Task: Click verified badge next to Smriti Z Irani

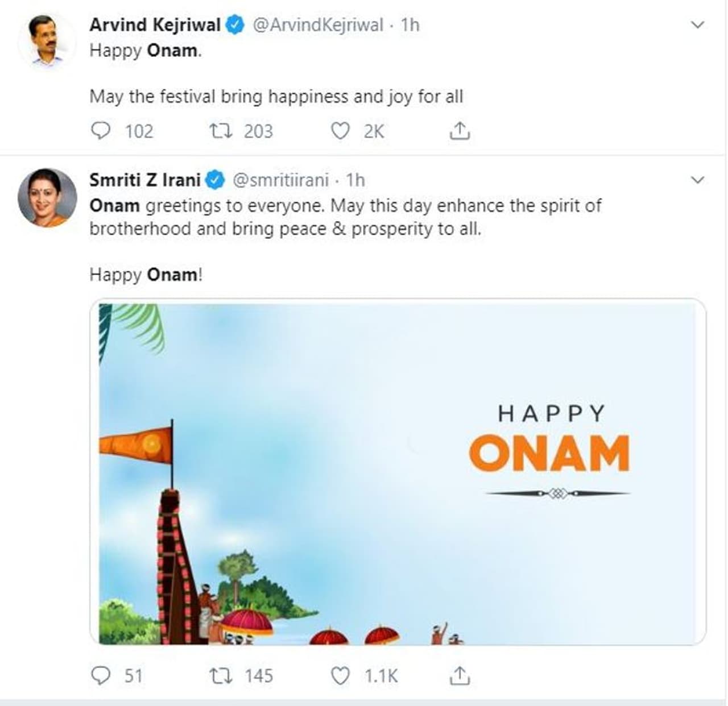Action: tap(214, 180)
